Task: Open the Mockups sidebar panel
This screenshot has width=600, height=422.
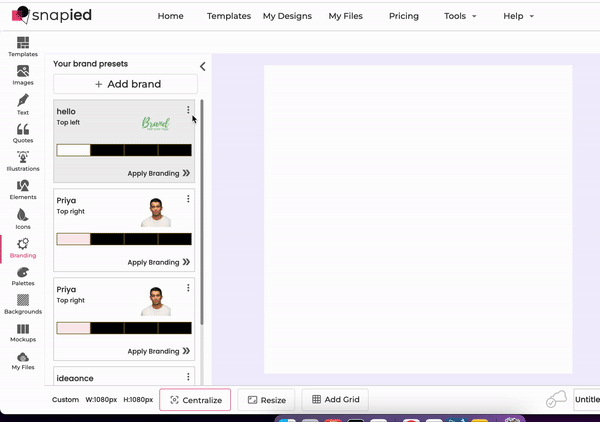Action: pos(23,333)
